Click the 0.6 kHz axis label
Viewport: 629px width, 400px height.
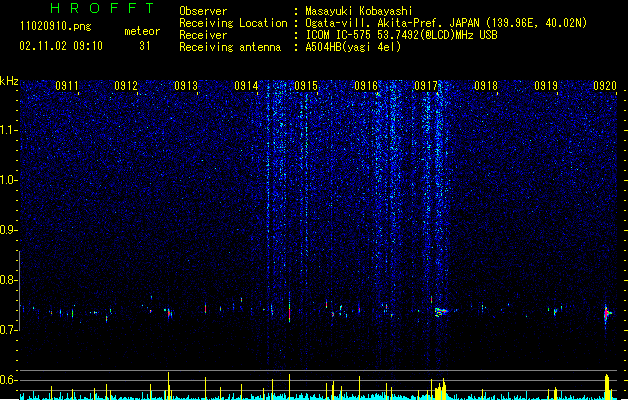coord(9,380)
